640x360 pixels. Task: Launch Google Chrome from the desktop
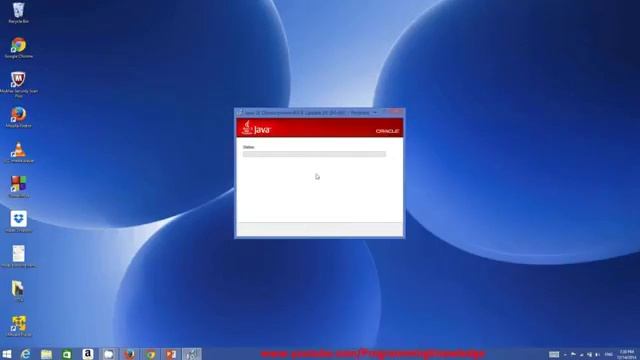pos(18,47)
